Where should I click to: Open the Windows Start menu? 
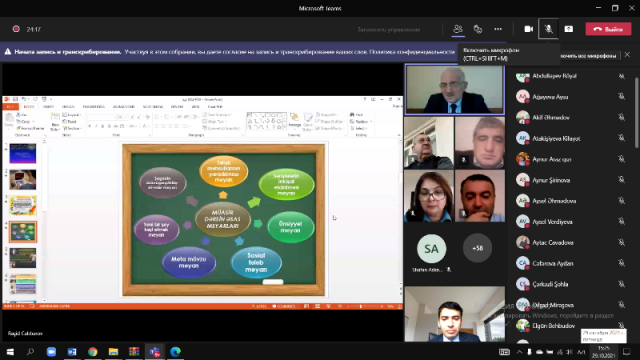tap(10, 351)
